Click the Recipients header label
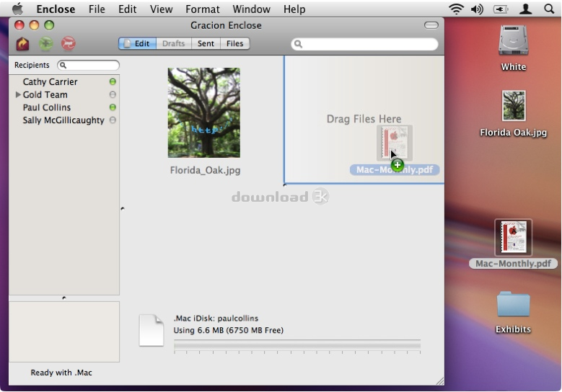The image size is (562, 392). tap(32, 65)
